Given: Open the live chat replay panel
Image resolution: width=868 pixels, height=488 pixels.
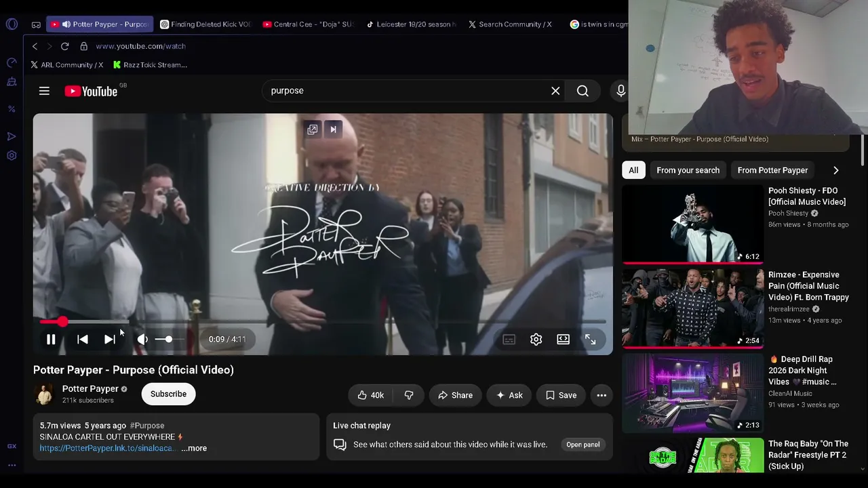Looking at the screenshot, I should point(583,445).
